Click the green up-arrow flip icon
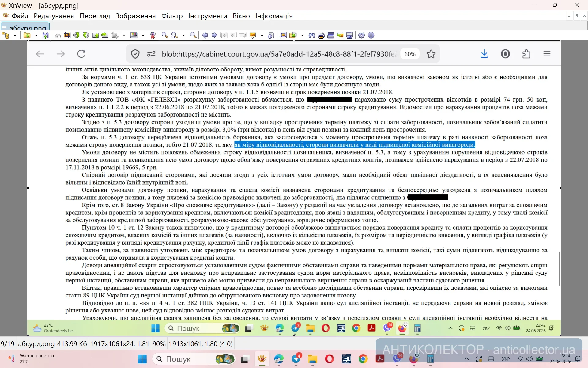 click(96, 35)
